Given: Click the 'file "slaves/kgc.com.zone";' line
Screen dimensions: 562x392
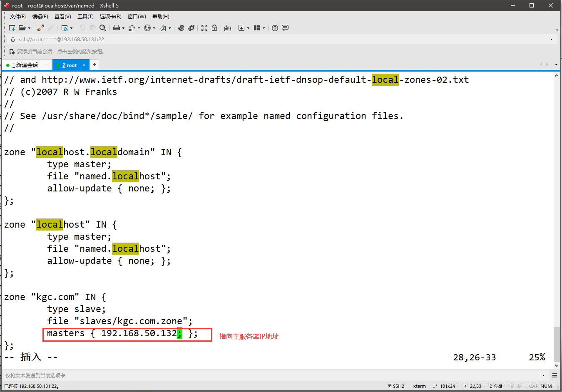Looking at the screenshot, I should [x=120, y=321].
